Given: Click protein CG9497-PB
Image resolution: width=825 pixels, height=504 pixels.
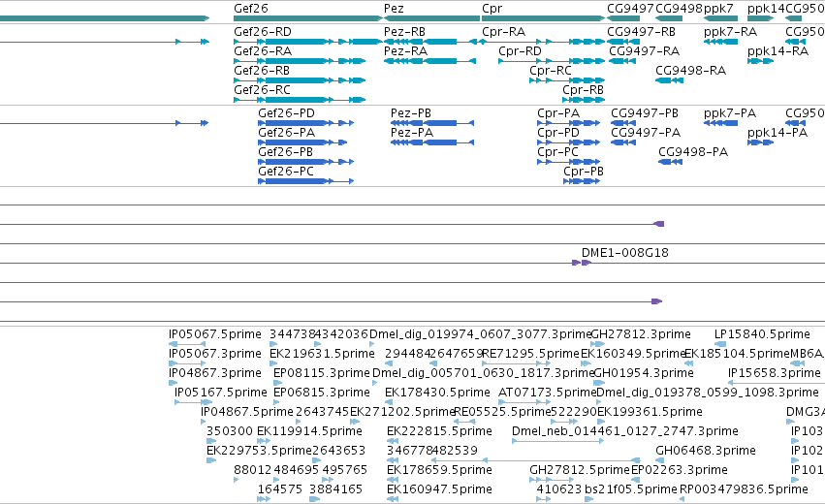Looking at the screenshot, I should (x=645, y=113).
